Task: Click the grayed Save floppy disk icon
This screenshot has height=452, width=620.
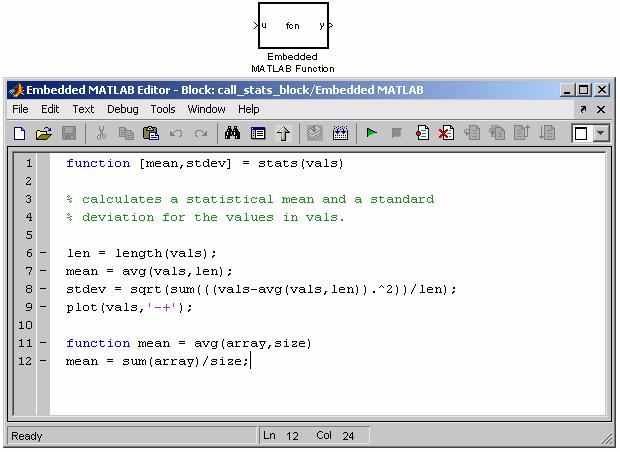Action: point(69,133)
